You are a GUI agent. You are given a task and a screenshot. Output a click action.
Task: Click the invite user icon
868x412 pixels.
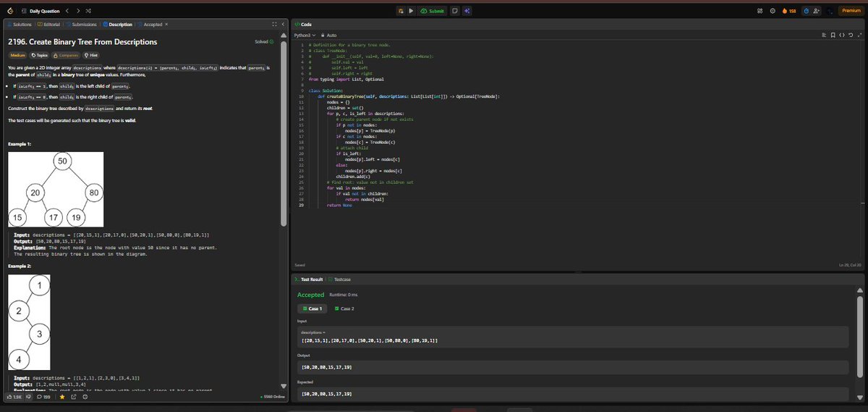pyautogui.click(x=818, y=11)
